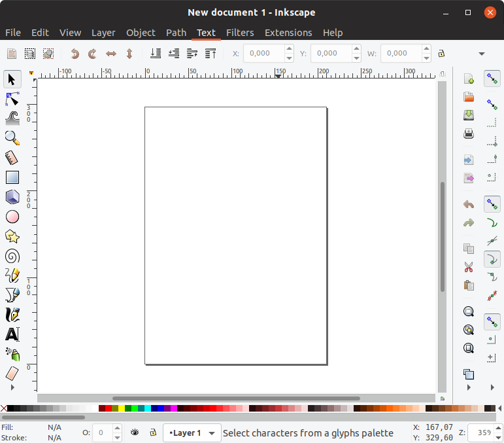Select the Node editing tool
This screenshot has width=504, height=443.
coord(12,99)
